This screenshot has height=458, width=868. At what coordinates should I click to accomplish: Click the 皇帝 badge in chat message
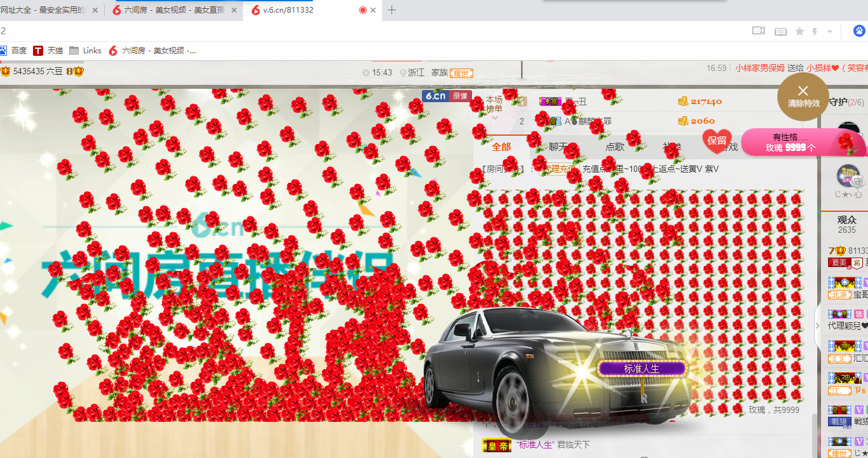click(497, 446)
